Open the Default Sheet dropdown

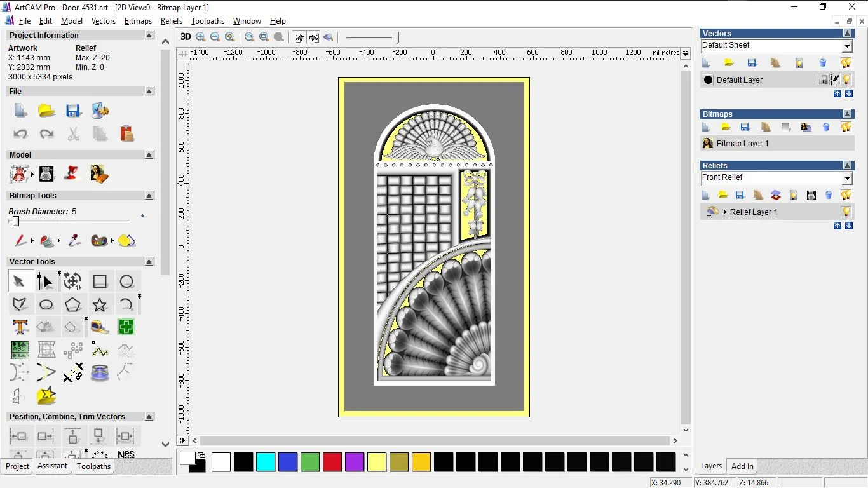tap(847, 46)
